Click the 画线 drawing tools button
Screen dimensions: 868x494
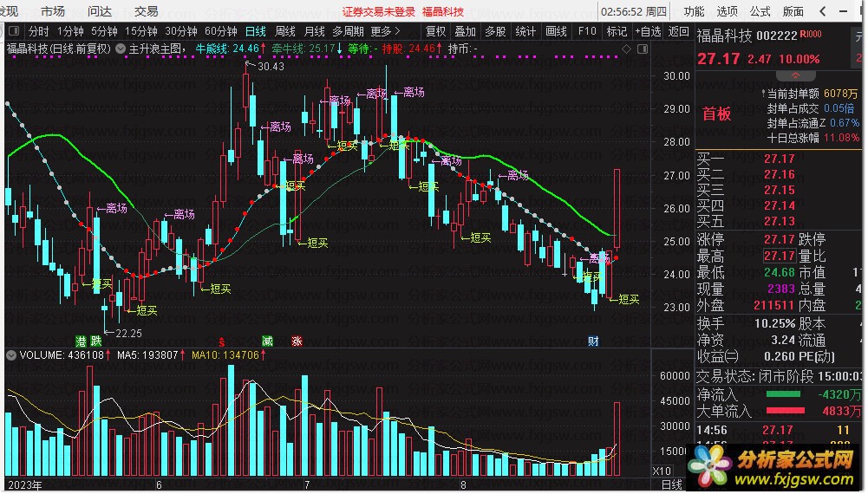(x=556, y=31)
